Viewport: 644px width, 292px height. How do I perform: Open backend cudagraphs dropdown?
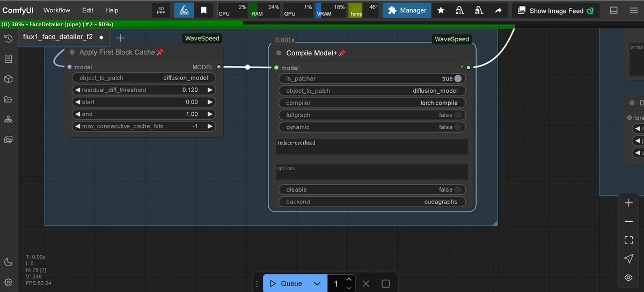[x=372, y=202]
